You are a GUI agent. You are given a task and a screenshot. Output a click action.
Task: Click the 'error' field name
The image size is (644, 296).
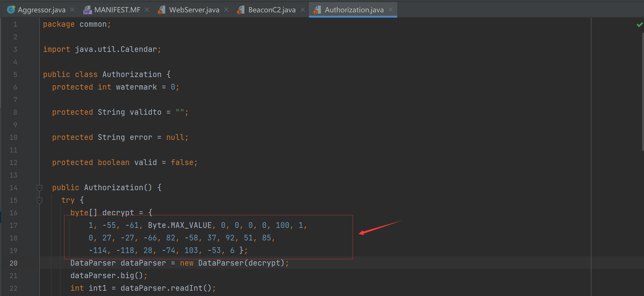(x=141, y=137)
